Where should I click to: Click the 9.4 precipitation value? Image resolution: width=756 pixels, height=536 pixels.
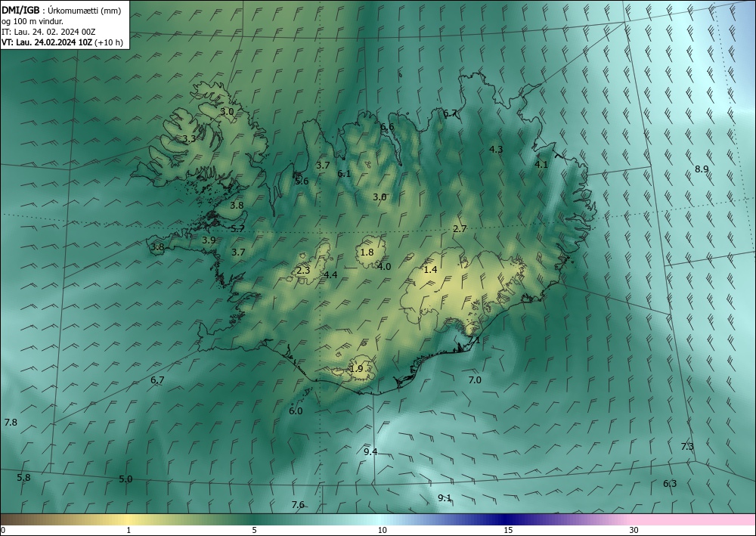pos(370,451)
